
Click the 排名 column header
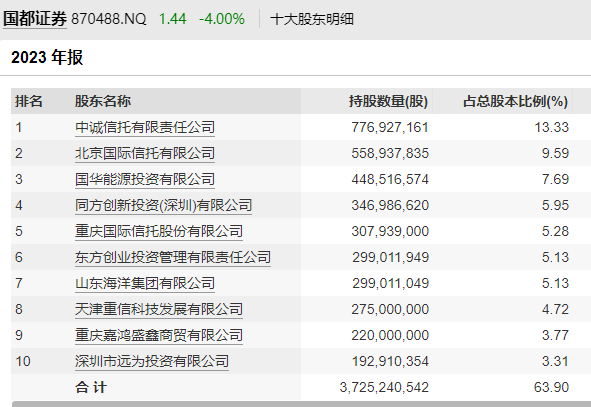pos(29,101)
